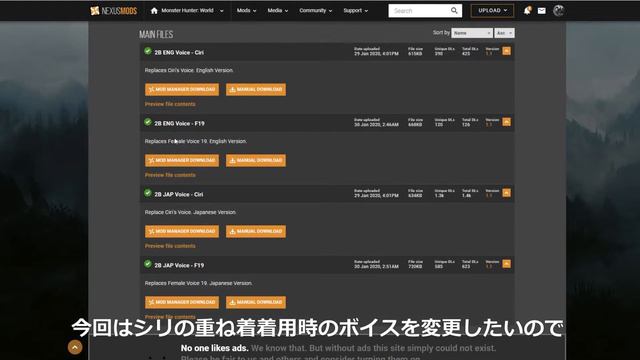Open the Mods menu

tap(246, 11)
